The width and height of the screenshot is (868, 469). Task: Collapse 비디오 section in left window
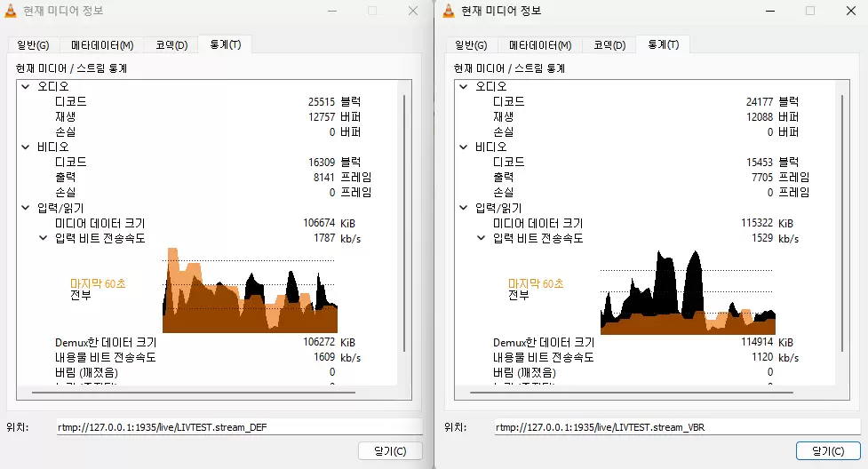click(26, 147)
